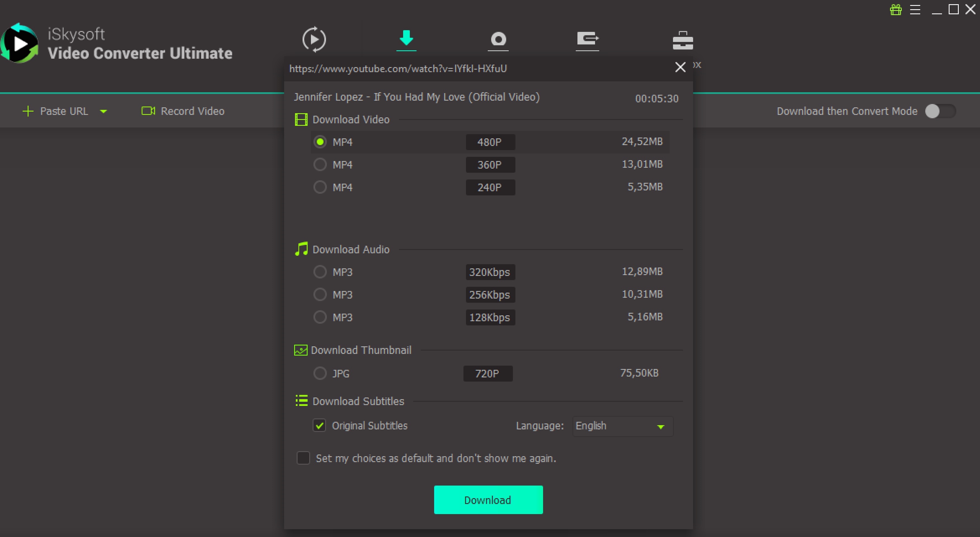Open the Toolbox briefcase icon

coord(683,40)
